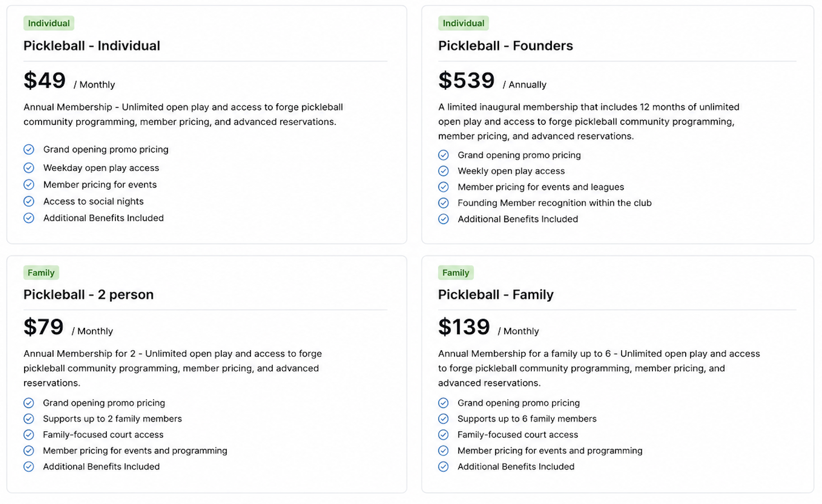Click checkmark next to Supports up to 6 family members

click(443, 419)
